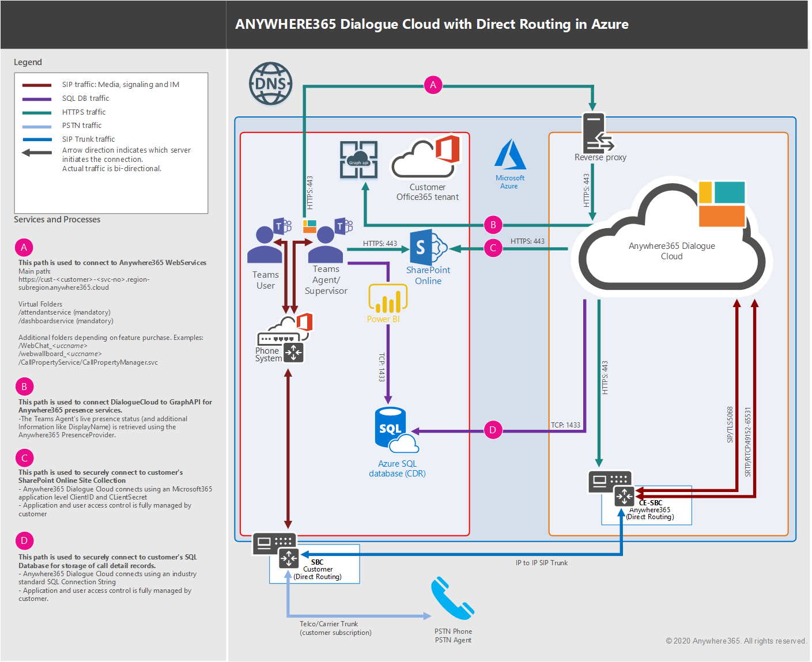The image size is (812, 662).
Task: Click pink marker C near SharePoint
Action: (493, 248)
